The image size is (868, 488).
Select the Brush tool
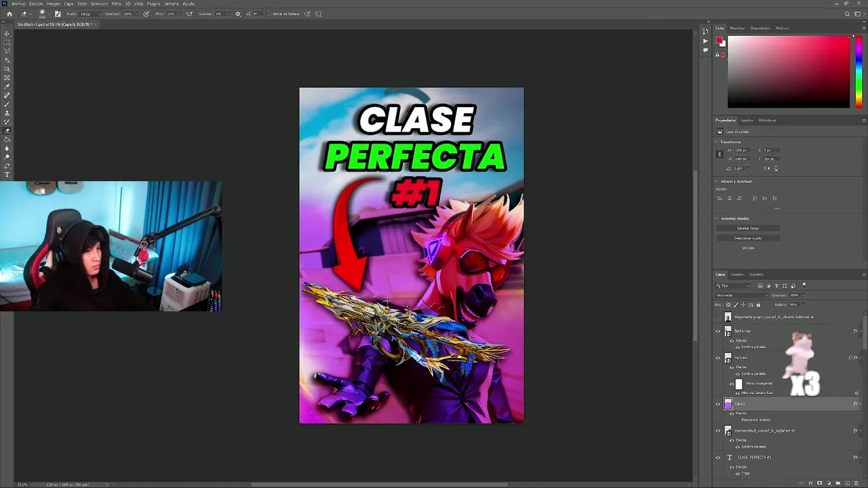7,104
